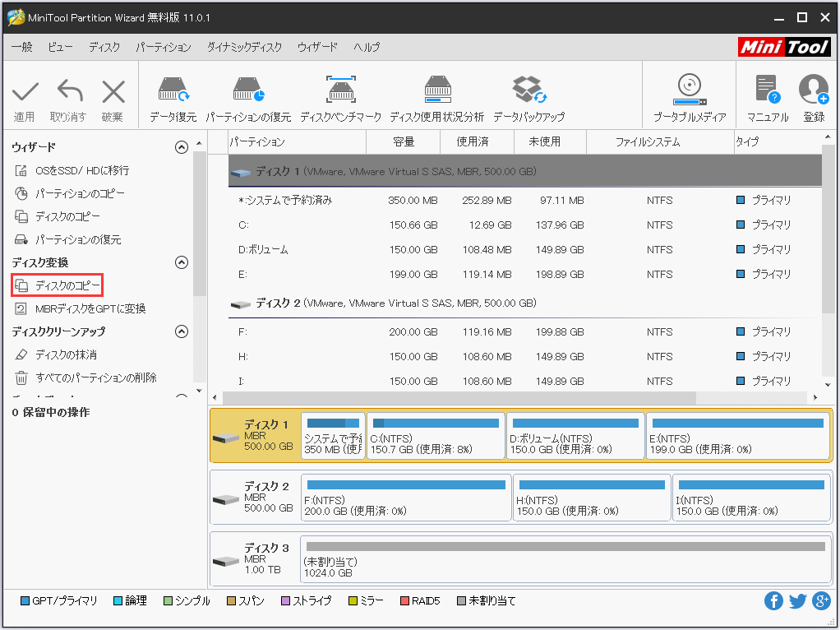Sort by 容量 column header
Viewport: 840px width, 630px height.
point(404,142)
